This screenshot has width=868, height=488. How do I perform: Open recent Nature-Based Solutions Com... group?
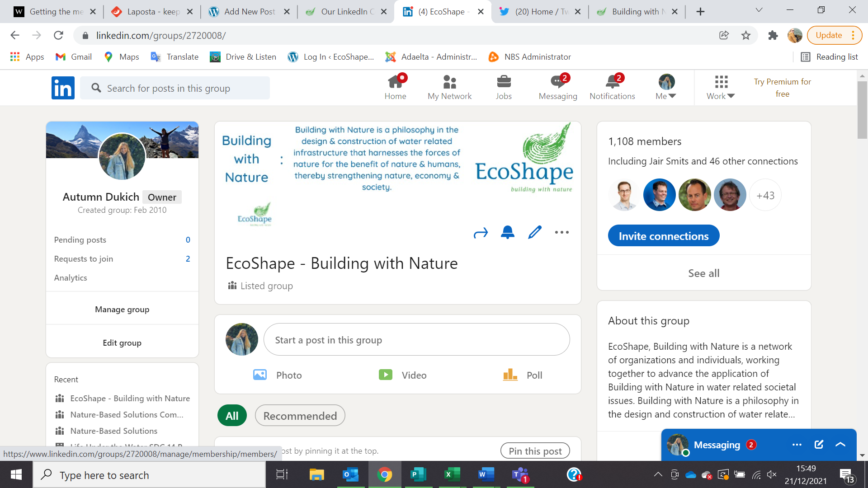(120, 415)
